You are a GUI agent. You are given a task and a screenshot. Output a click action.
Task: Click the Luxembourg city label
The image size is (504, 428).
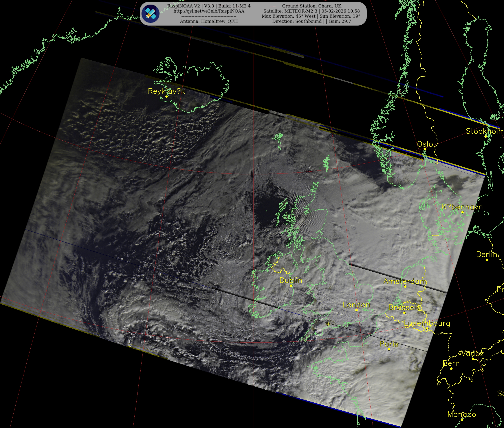tap(427, 323)
